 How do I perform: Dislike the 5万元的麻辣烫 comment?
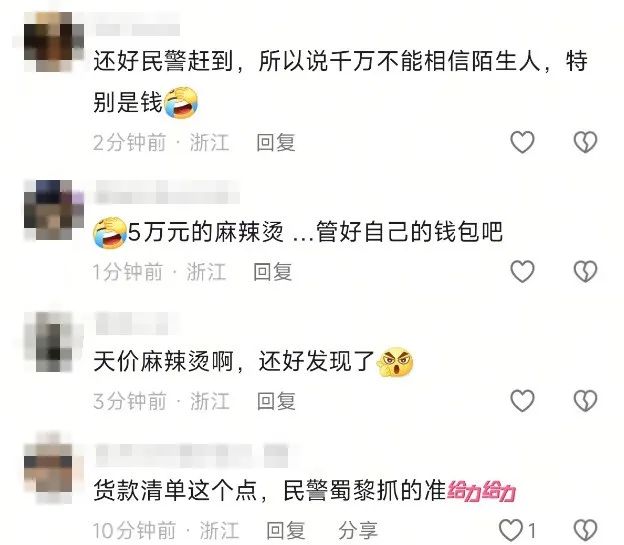tap(585, 271)
